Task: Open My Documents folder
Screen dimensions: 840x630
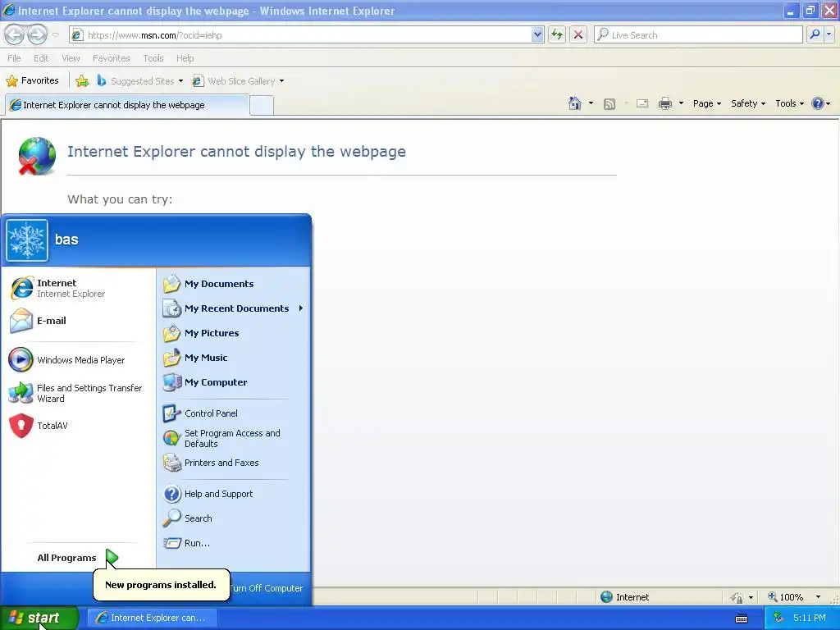Action: point(234,284)
